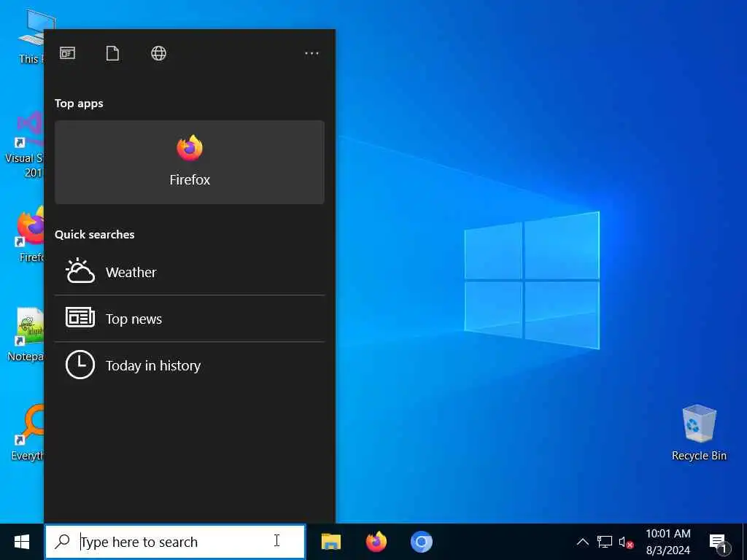Viewport: 747px width, 560px height.
Task: Open Today in history quick search
Action: click(x=190, y=365)
